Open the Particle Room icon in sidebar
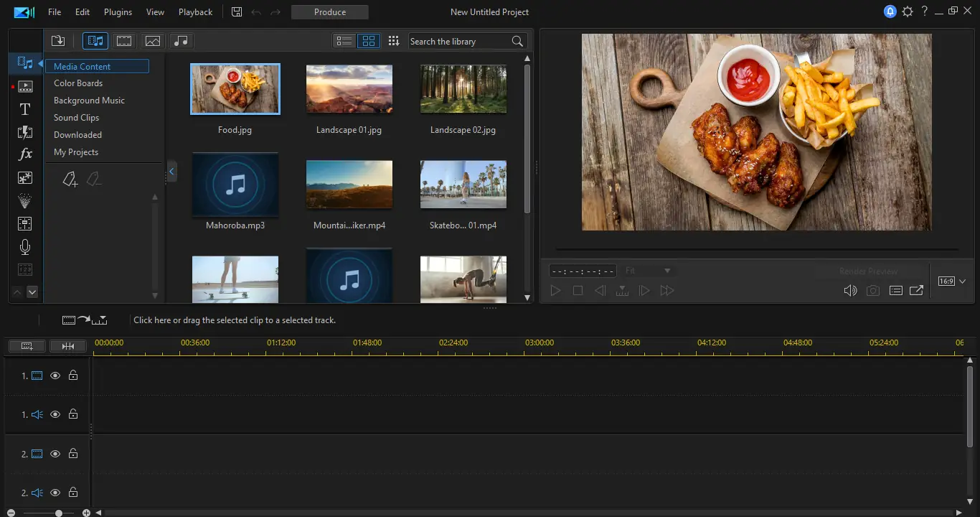This screenshot has width=980, height=517. click(x=24, y=201)
